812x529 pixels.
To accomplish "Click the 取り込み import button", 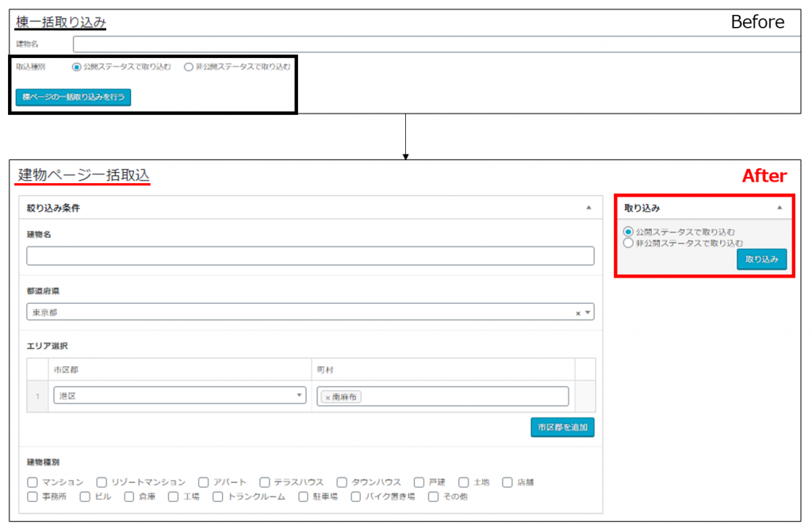I will 761,260.
